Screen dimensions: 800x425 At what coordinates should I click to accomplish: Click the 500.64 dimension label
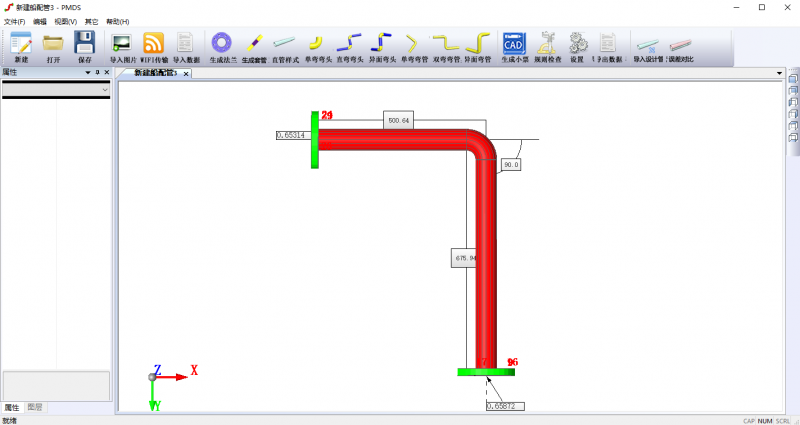click(398, 121)
